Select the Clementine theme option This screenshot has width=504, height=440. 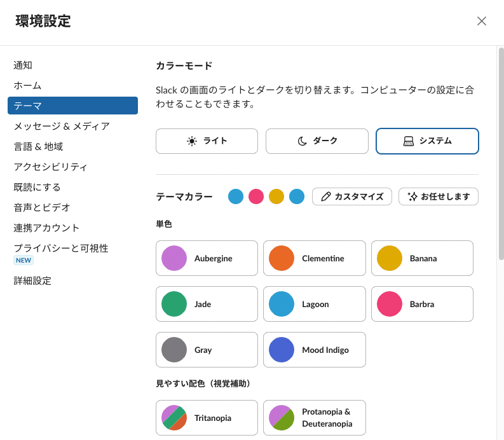click(x=315, y=258)
